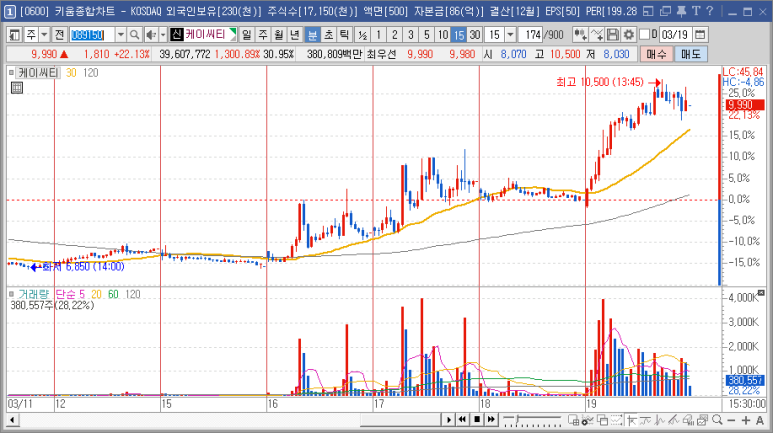
Task: Play chart replay forward
Action: pyautogui.click(x=448, y=420)
